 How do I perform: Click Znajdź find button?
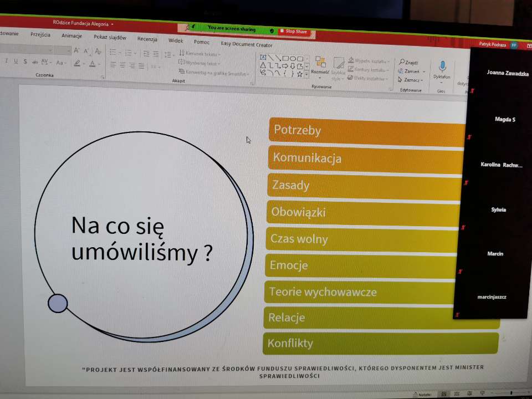coord(408,62)
